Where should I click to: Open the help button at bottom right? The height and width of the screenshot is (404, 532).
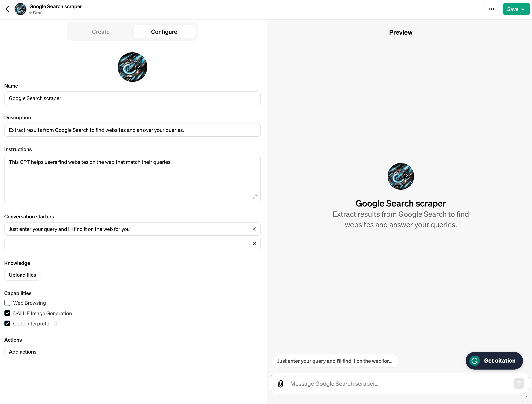tap(525, 397)
